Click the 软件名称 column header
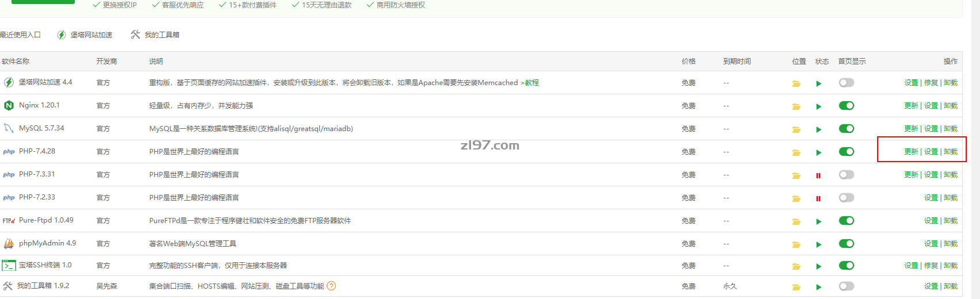Viewport: 980px width, 299px height. (x=16, y=62)
